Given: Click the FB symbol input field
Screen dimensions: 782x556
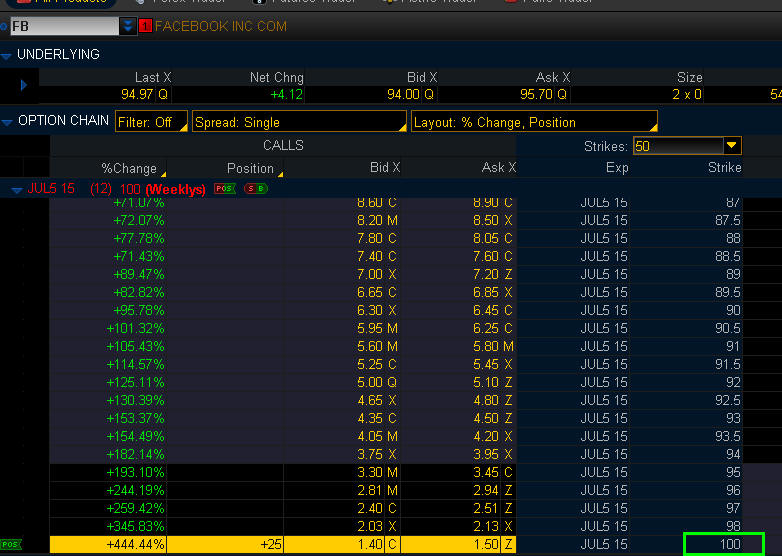Looking at the screenshot, I should tap(62, 26).
